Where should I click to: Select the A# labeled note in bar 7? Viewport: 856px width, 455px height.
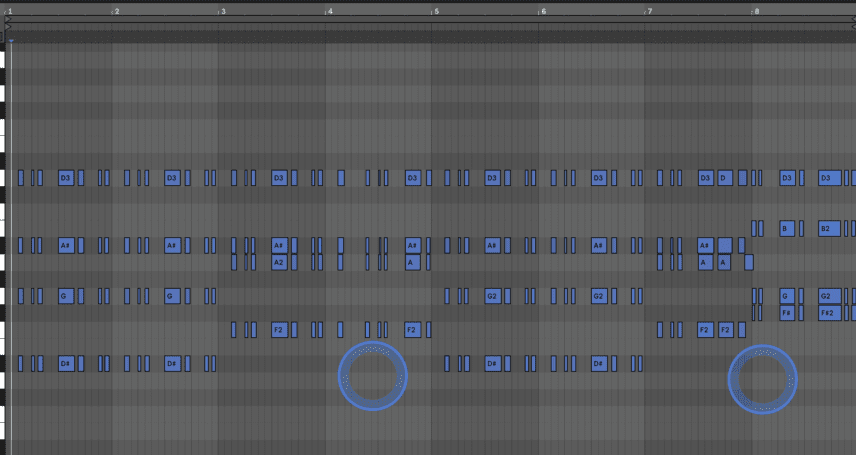coord(706,245)
